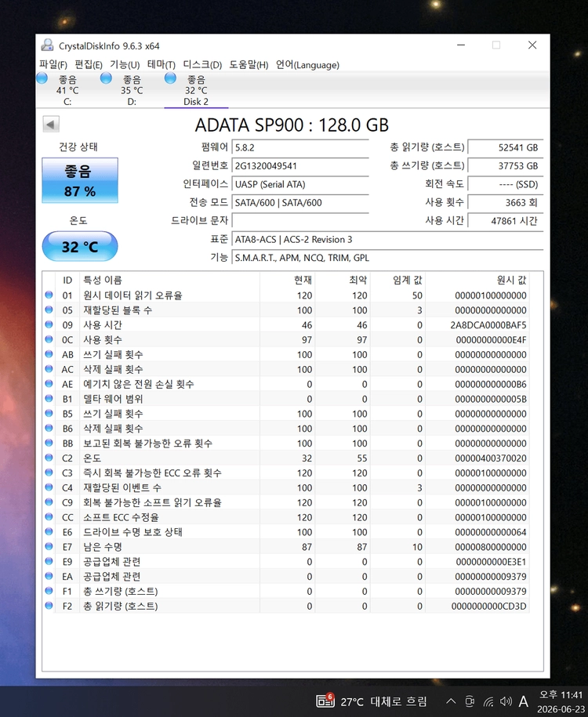This screenshot has height=717, width=588.
Task: Click status dot for attribute 09 row
Action: point(49,324)
